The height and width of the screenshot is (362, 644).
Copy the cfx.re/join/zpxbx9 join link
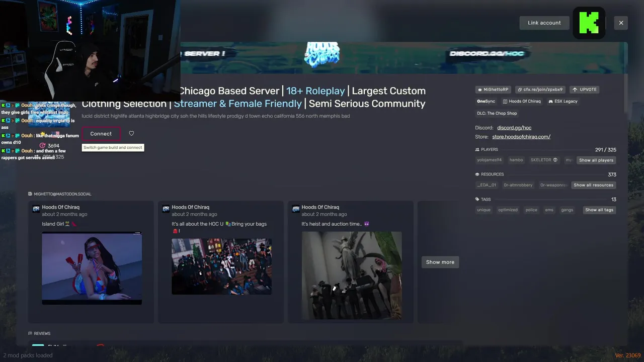click(x=540, y=89)
